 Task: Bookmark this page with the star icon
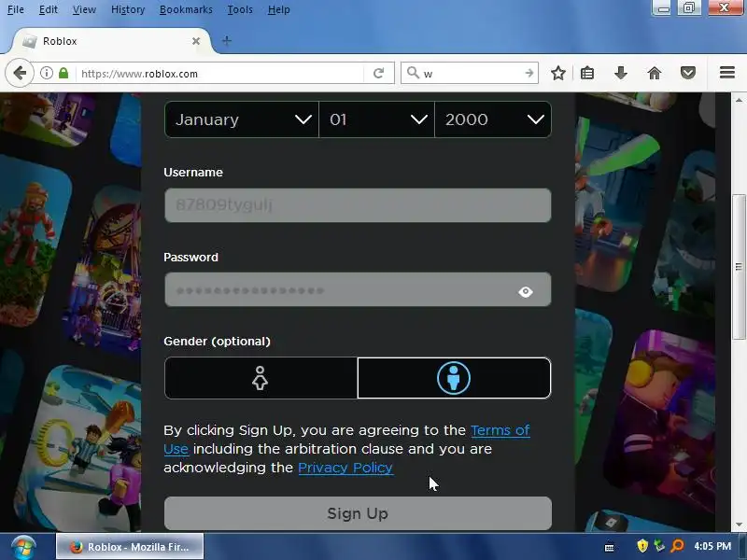[558, 74]
